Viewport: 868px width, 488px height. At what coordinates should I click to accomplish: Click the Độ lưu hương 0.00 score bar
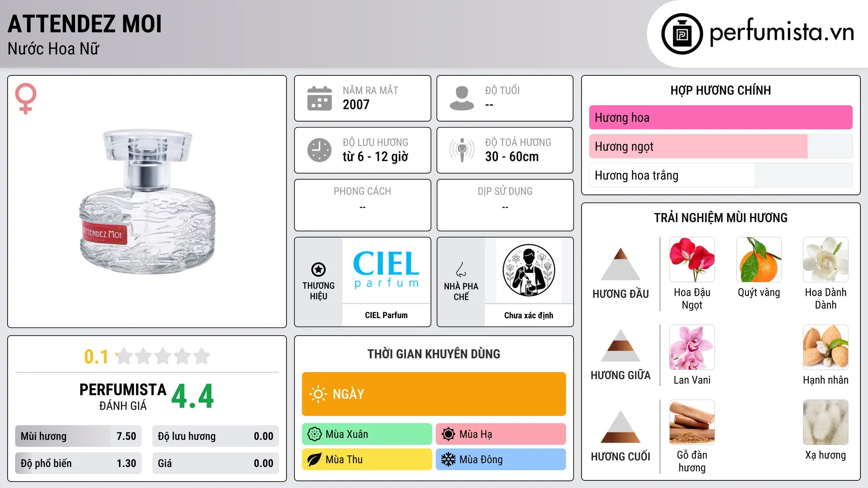[x=215, y=436]
